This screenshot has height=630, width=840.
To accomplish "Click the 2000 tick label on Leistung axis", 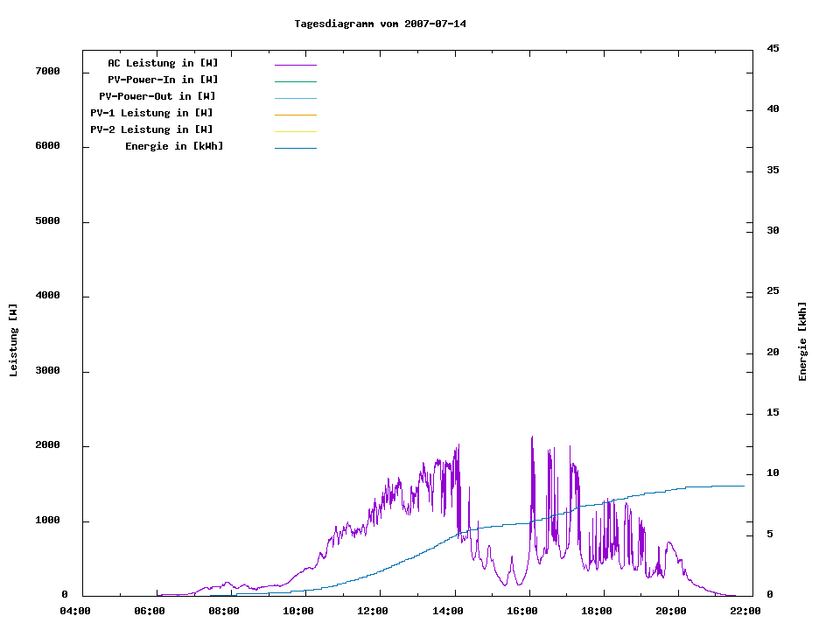I will pos(46,446).
